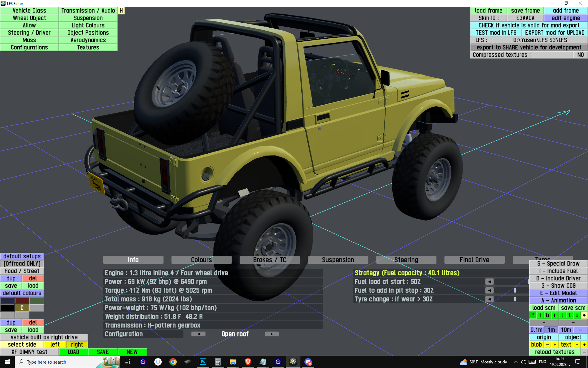Decrease Fuel load at start arrow
Screen dimensions: 588x368
click(489, 282)
